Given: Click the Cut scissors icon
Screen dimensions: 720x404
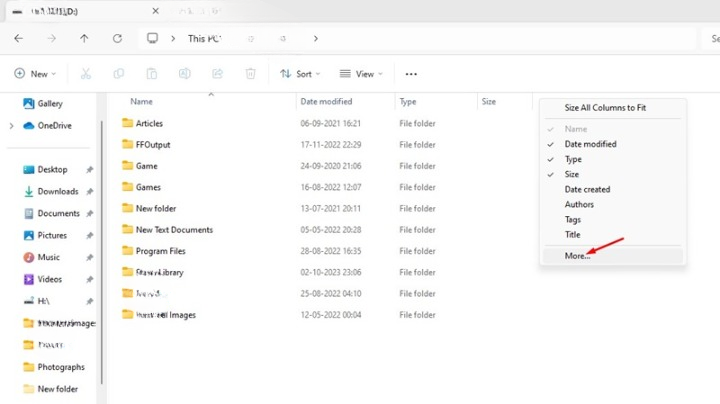Looking at the screenshot, I should pos(86,73).
